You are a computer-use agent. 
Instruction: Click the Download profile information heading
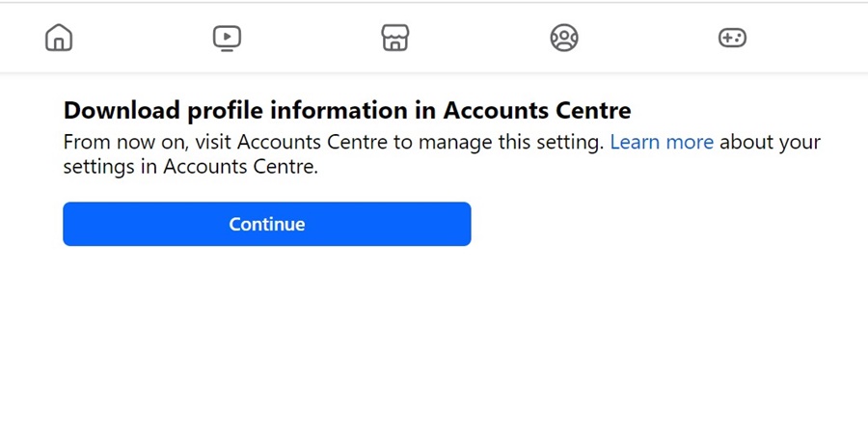(347, 111)
